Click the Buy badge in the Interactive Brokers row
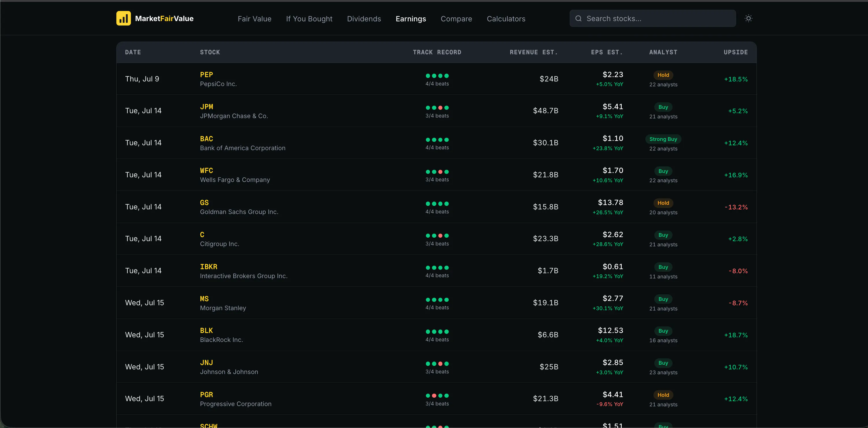Image resolution: width=868 pixels, height=428 pixels. coord(663,267)
